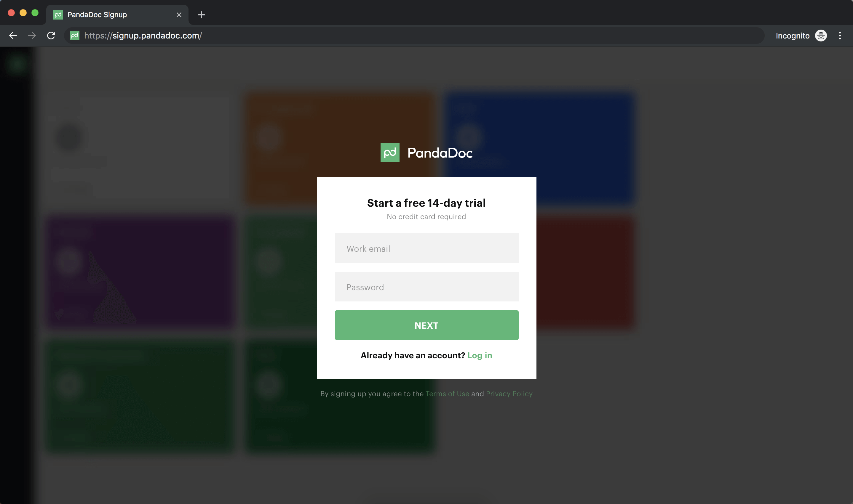The width and height of the screenshot is (853, 504).
Task: Reload the page with refresh icon
Action: pos(51,36)
